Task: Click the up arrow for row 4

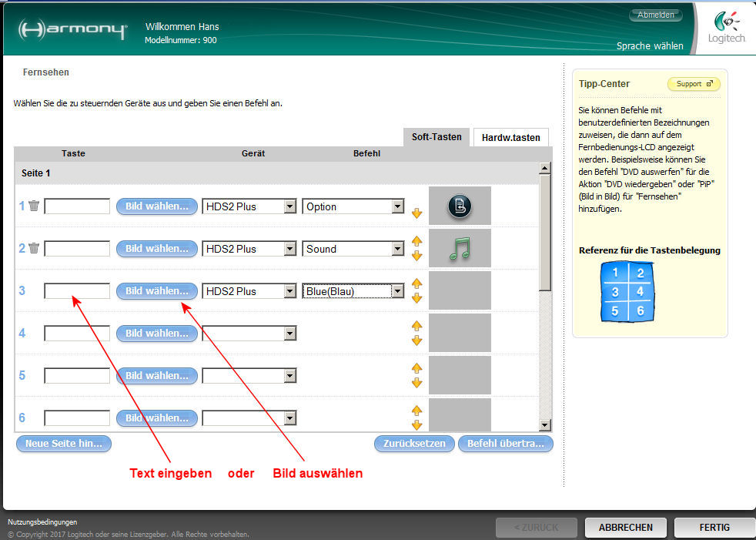Action: point(417,327)
